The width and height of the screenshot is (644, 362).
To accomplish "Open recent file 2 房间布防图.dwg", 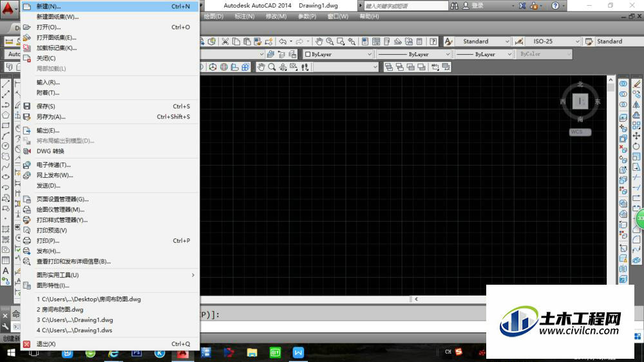I will click(x=111, y=309).
